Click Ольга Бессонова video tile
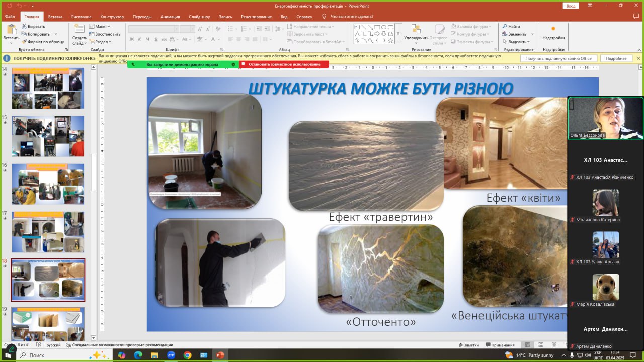This screenshot has height=362, width=644. coord(606,118)
